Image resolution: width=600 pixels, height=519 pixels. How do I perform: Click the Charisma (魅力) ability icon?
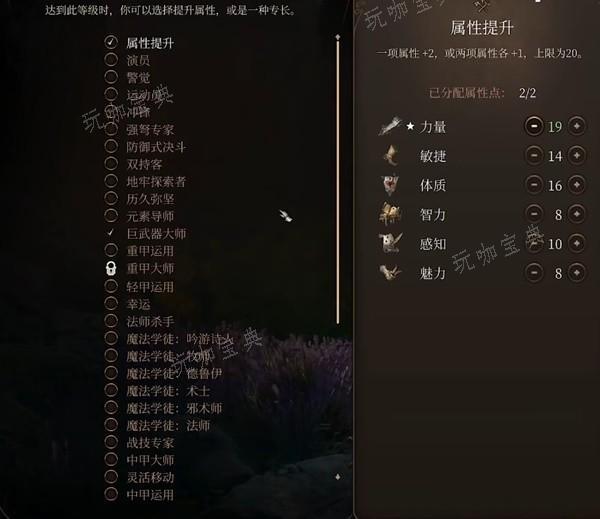[390, 273]
